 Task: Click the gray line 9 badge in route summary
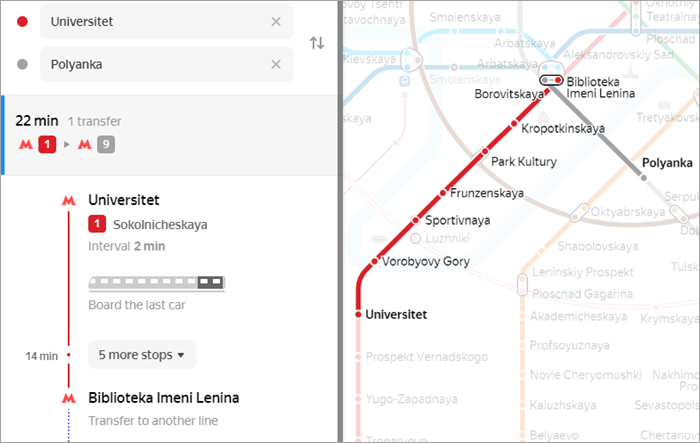(106, 144)
